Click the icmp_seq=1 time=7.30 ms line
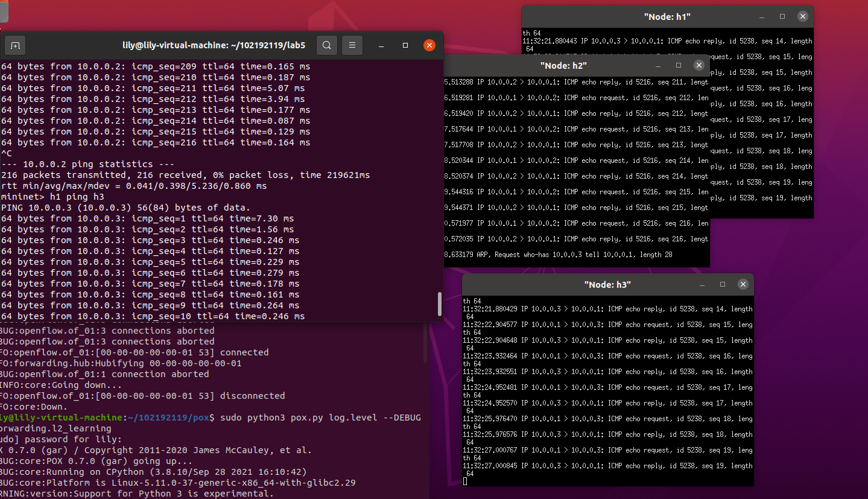868x499 pixels. pyautogui.click(x=147, y=218)
